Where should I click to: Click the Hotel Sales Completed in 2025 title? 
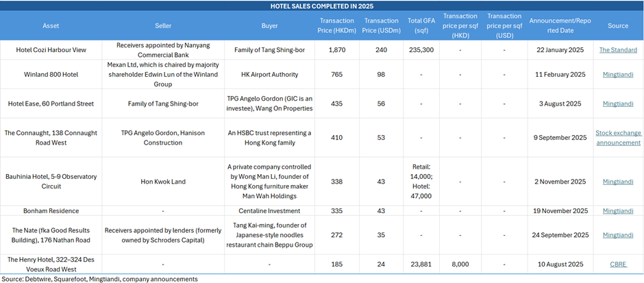(322, 5)
